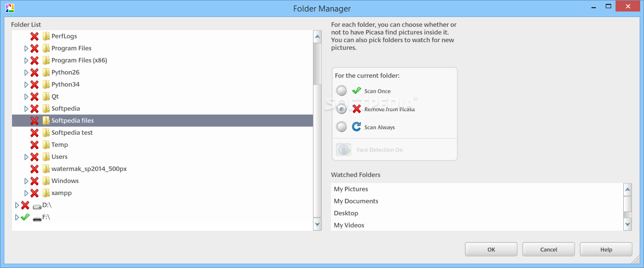Expand the xampp folder node

[x=26, y=193]
